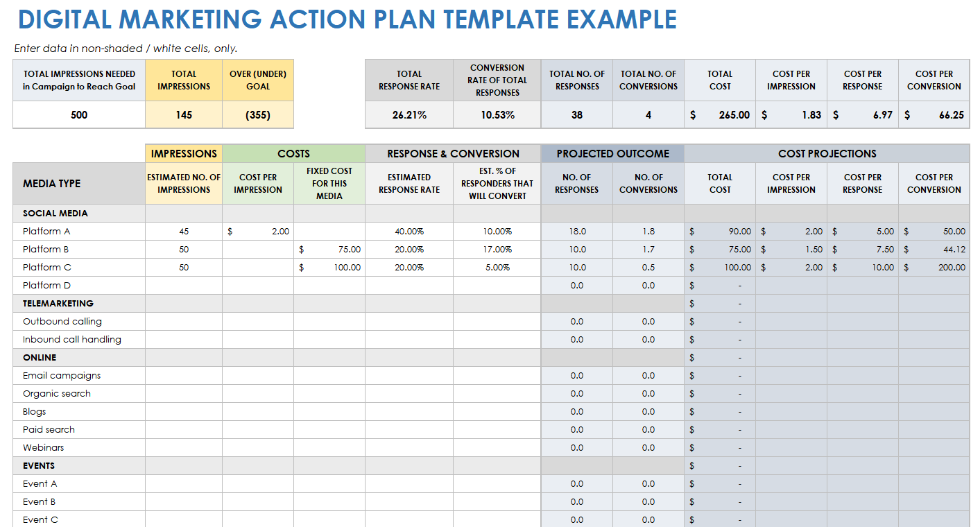
Task: Click Platform C fixed cost cell $100.00
Action: point(329,268)
